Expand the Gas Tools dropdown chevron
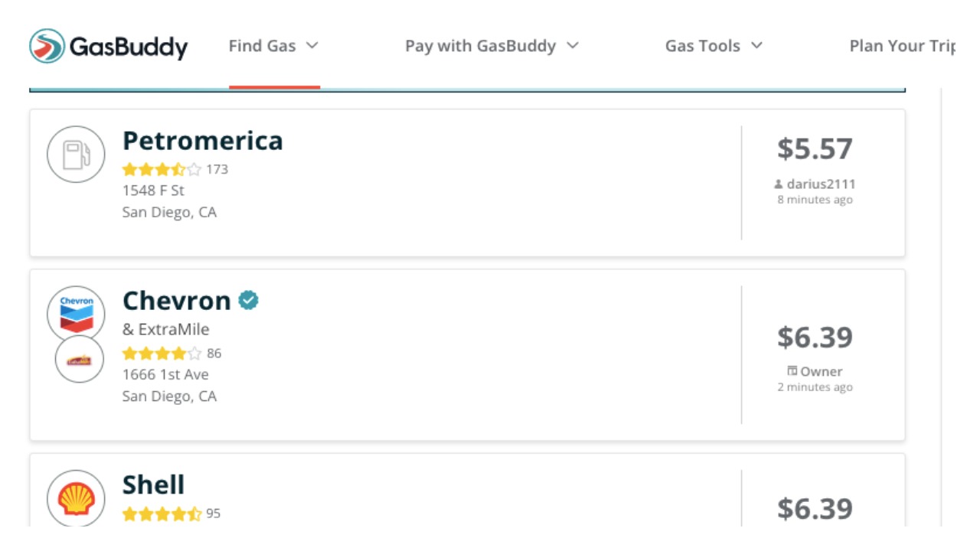Image resolution: width=980 pixels, height=551 pixels. [756, 46]
